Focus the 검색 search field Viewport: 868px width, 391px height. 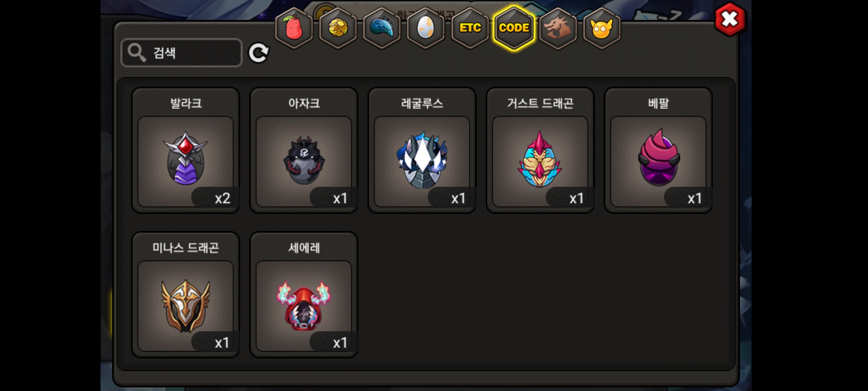[x=182, y=53]
